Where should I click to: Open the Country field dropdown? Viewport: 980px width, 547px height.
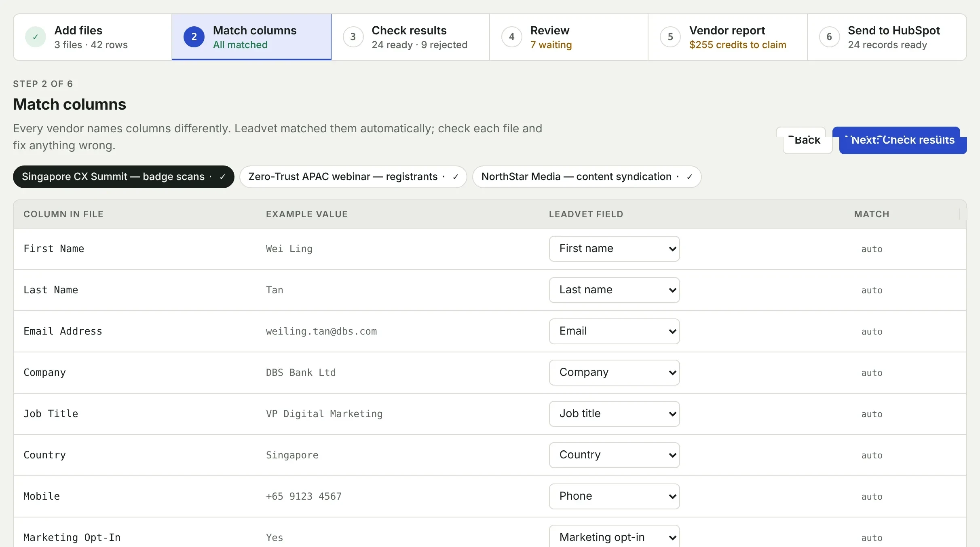click(x=614, y=455)
